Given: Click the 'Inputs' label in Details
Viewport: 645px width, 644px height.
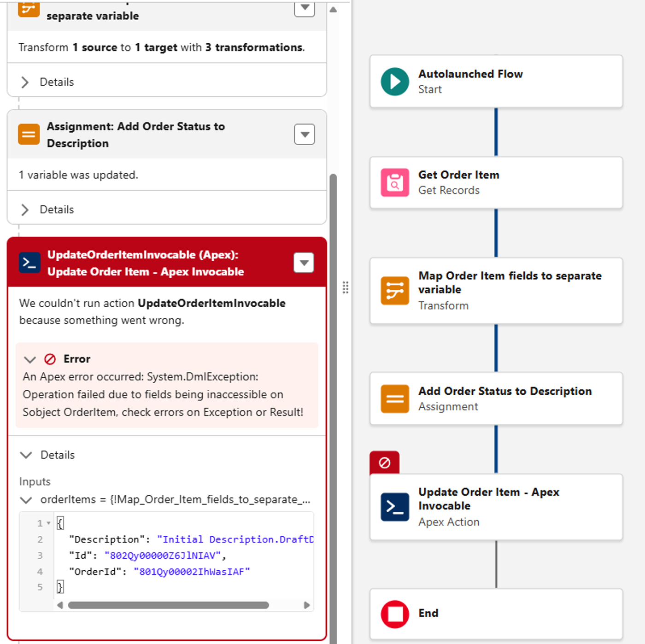Looking at the screenshot, I should pyautogui.click(x=35, y=482).
